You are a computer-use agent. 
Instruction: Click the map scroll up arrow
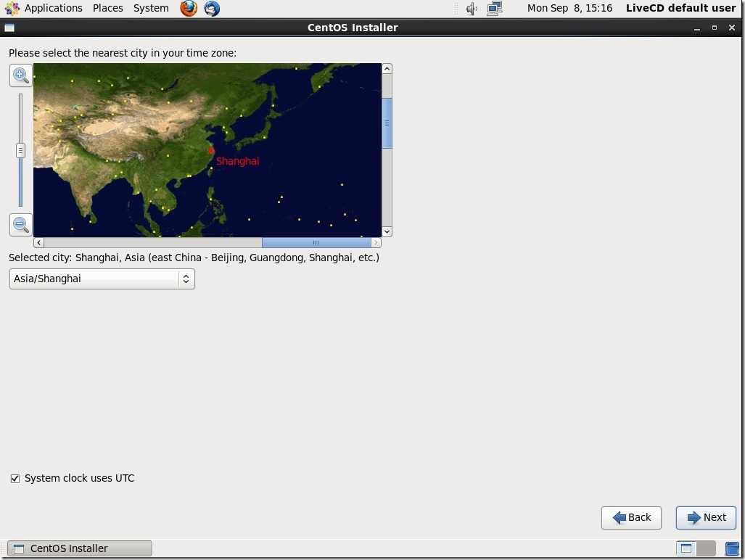point(387,69)
